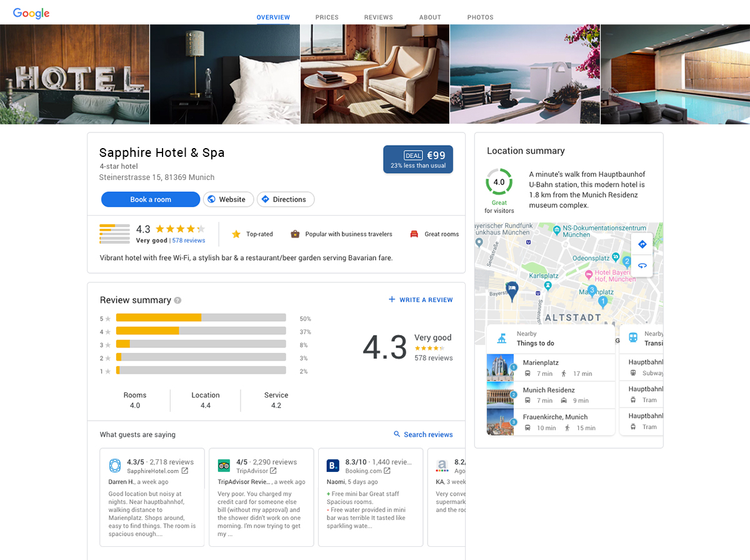This screenshot has height=560, width=750.
Task: Open the TripAdvisor external link icon
Action: pos(273,471)
